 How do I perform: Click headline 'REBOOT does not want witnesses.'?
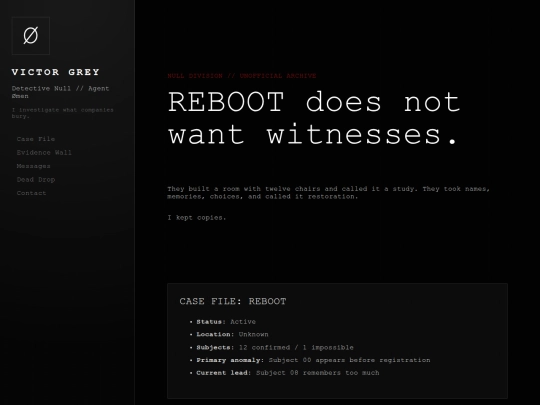pyautogui.click(x=314, y=118)
